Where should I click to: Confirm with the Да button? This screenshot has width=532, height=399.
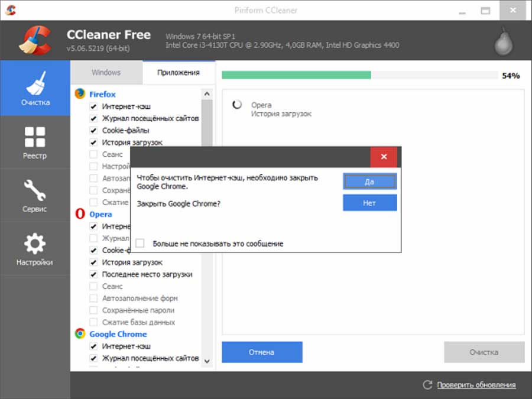pyautogui.click(x=369, y=181)
